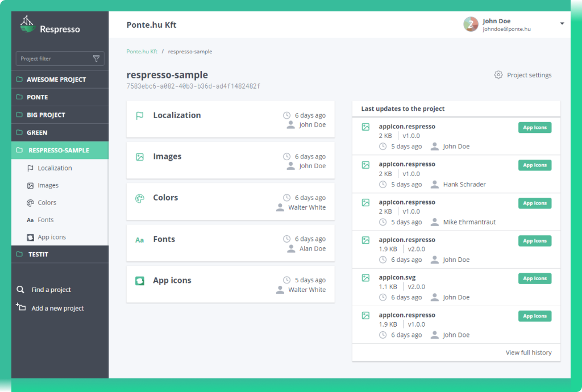
Task: Click the Project settings gear icon
Action: point(498,75)
